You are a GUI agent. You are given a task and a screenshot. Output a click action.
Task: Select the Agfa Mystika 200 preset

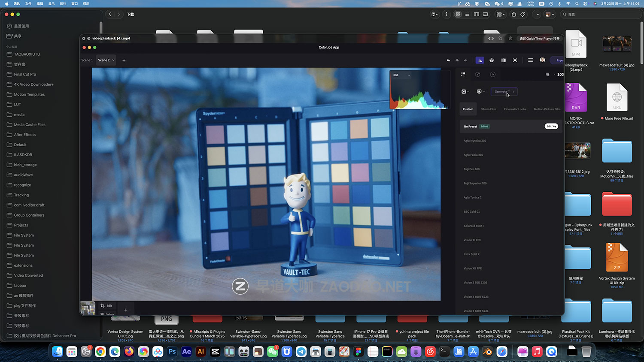[x=475, y=141]
